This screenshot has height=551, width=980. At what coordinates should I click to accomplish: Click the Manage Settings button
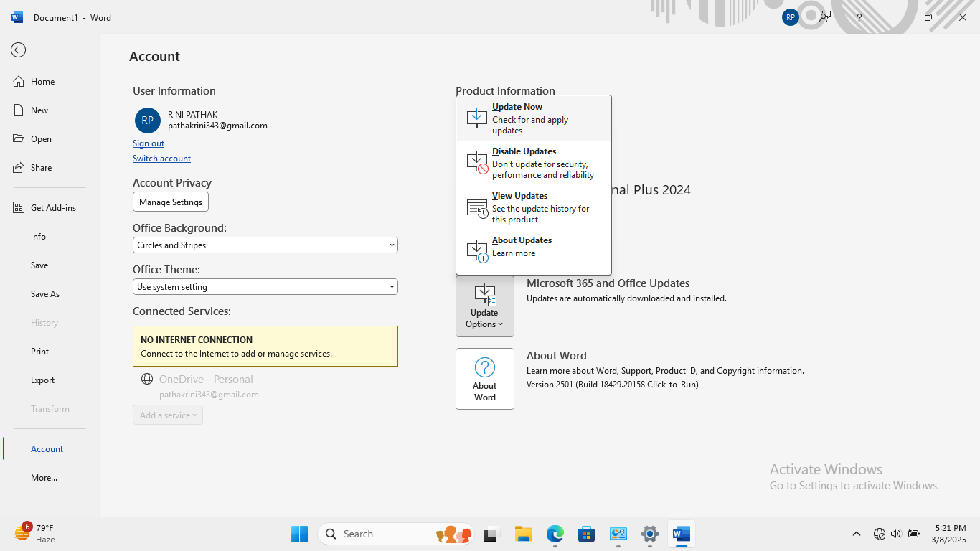tap(171, 202)
